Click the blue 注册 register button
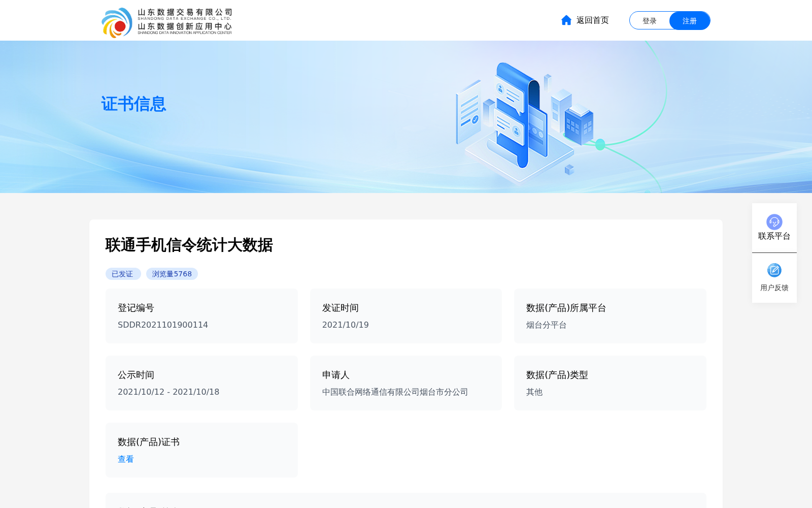 690,21
